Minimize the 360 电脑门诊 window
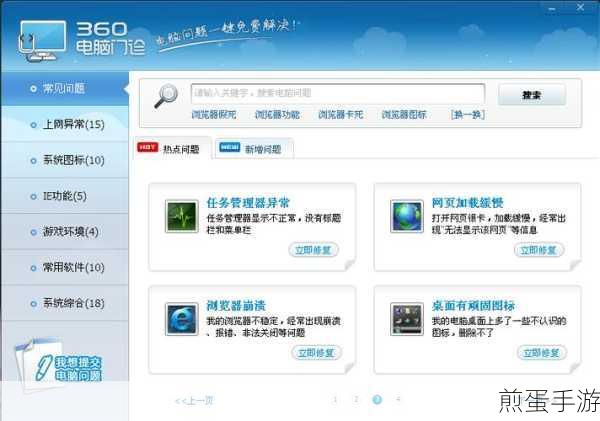The height and width of the screenshot is (421, 600). [553, 8]
